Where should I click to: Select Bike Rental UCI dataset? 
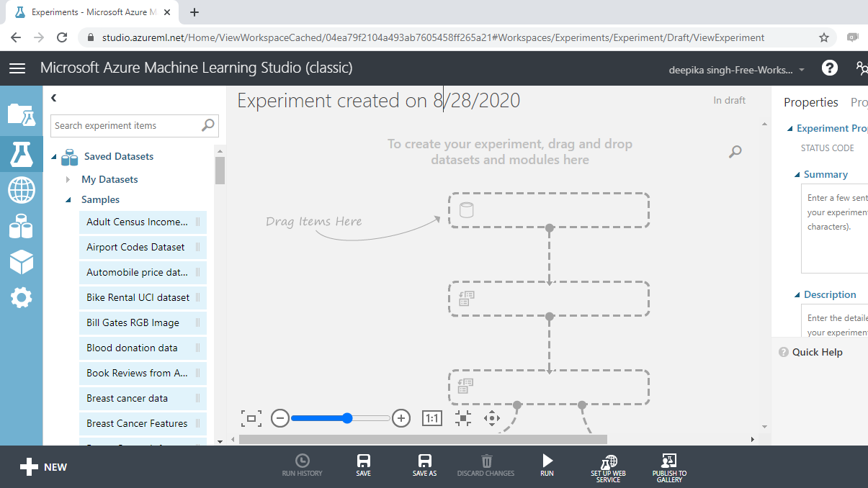coord(143,297)
